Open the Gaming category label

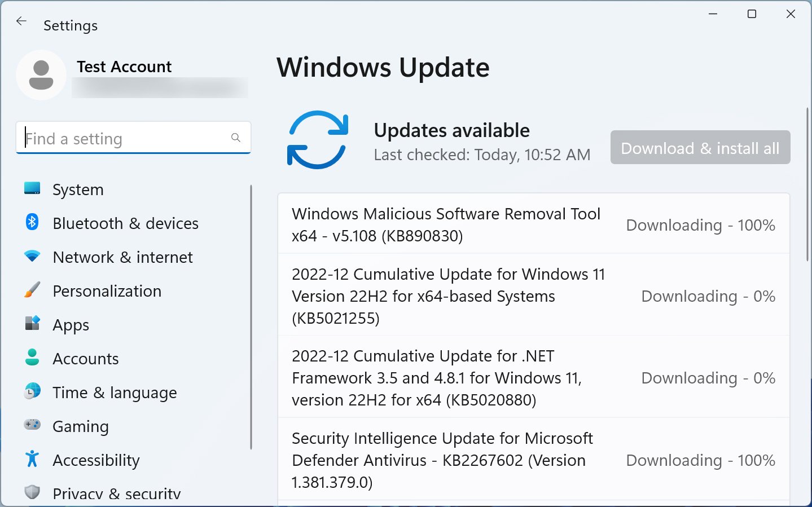point(81,427)
